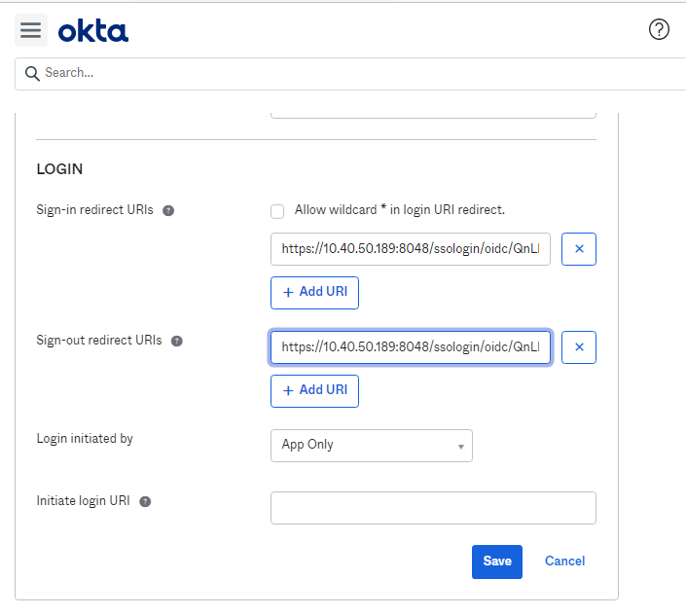Screen dimensions: 686x616
Task: Show help tooltip for Sign-in redirect URIs
Action: click(x=168, y=211)
